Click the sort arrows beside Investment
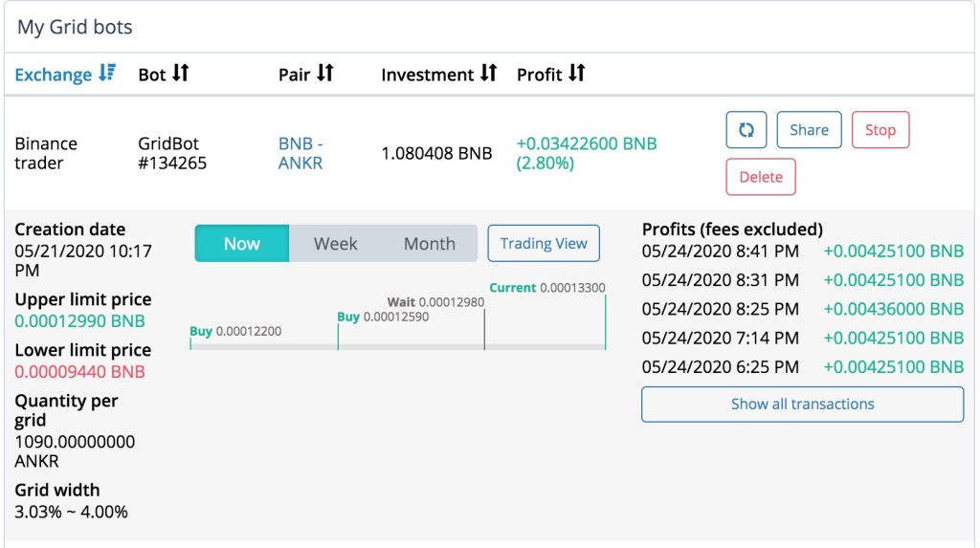 488,74
